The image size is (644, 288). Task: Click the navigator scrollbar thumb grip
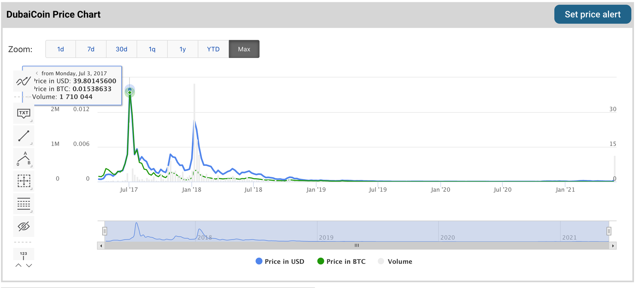(x=357, y=246)
